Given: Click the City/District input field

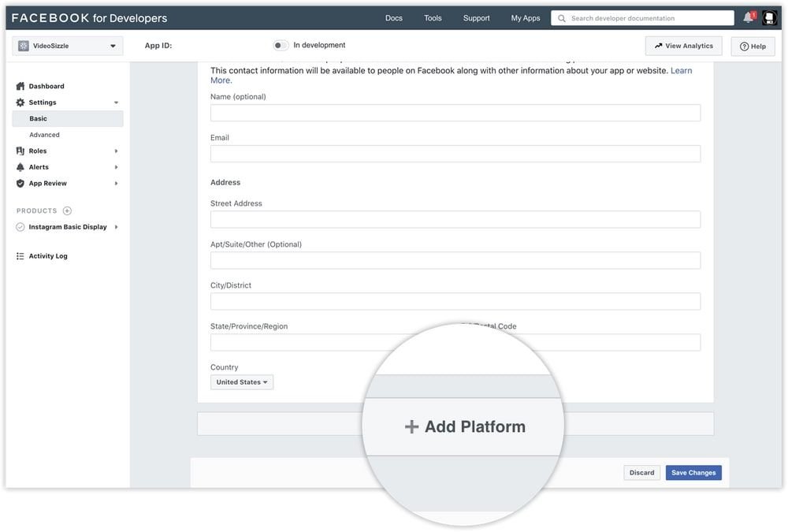Looking at the screenshot, I should pyautogui.click(x=455, y=301).
